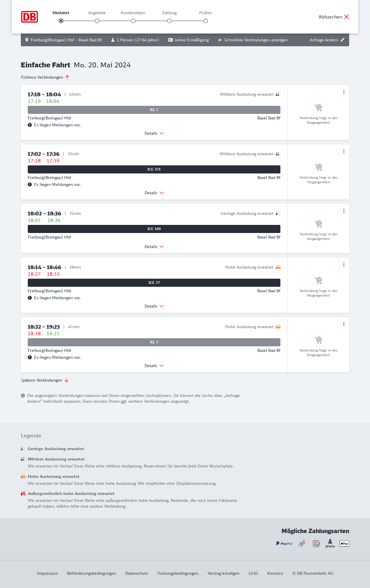
Task: Click the Apple Pay icon
Action: [344, 543]
